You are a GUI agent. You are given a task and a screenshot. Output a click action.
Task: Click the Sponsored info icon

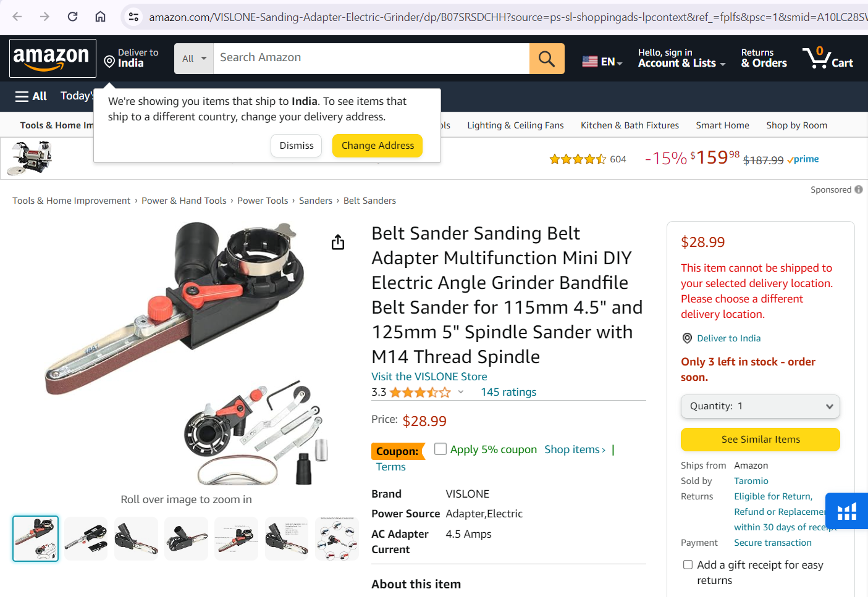[859, 190]
